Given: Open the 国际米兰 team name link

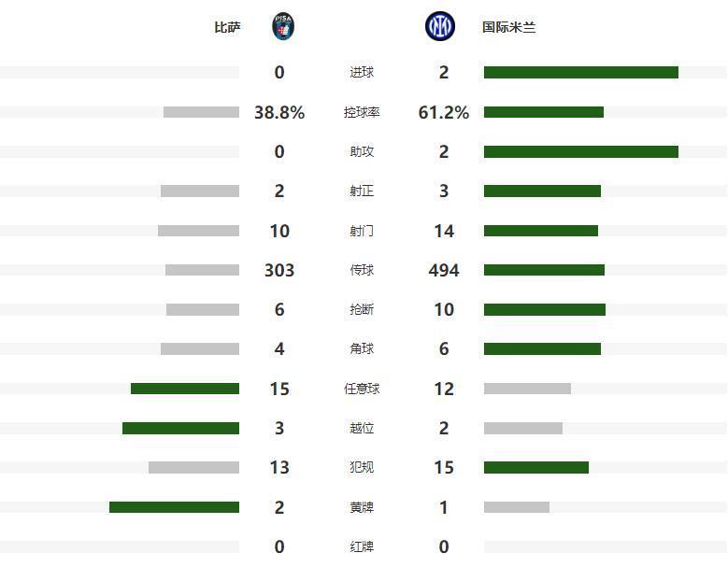Looking at the screenshot, I should [x=508, y=27].
